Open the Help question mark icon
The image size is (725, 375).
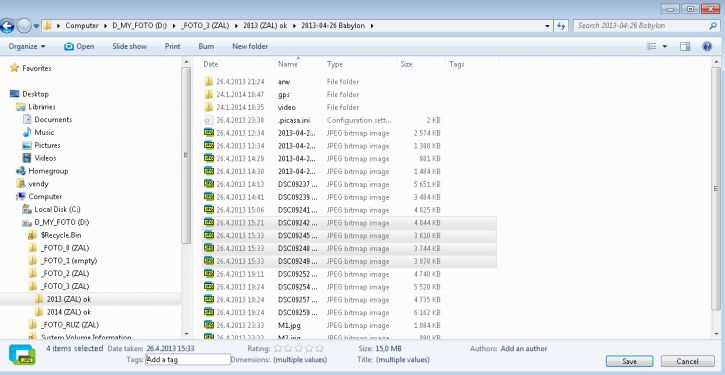707,46
